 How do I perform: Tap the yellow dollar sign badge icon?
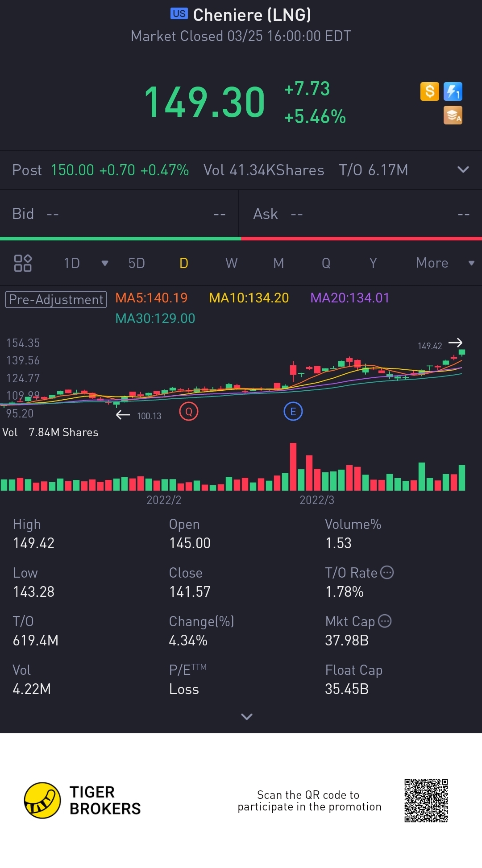[430, 91]
